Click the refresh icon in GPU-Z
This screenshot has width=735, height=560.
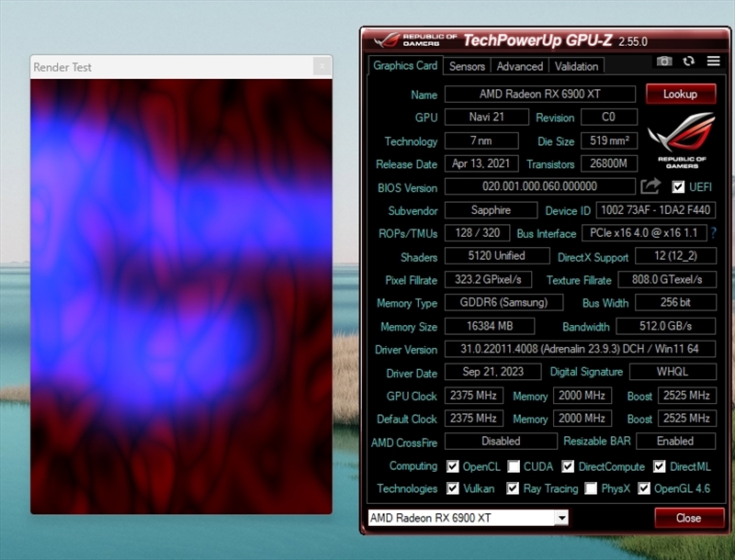pyautogui.click(x=688, y=62)
